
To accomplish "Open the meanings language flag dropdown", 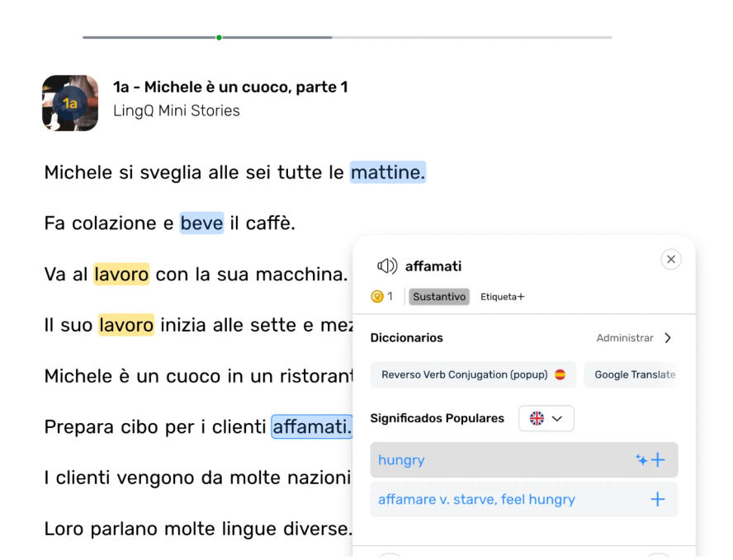I will (546, 418).
